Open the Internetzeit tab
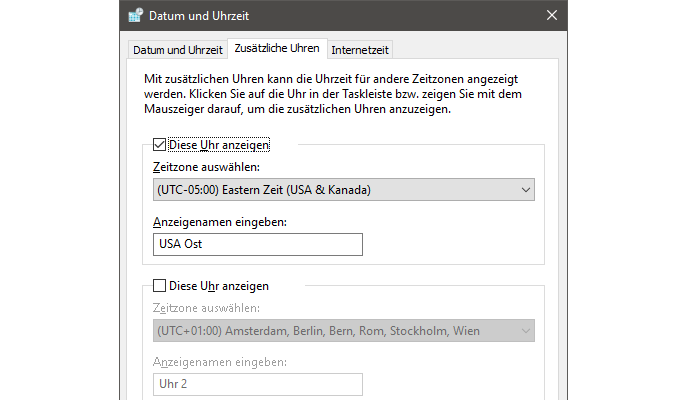This screenshot has width=688, height=400. (x=360, y=49)
